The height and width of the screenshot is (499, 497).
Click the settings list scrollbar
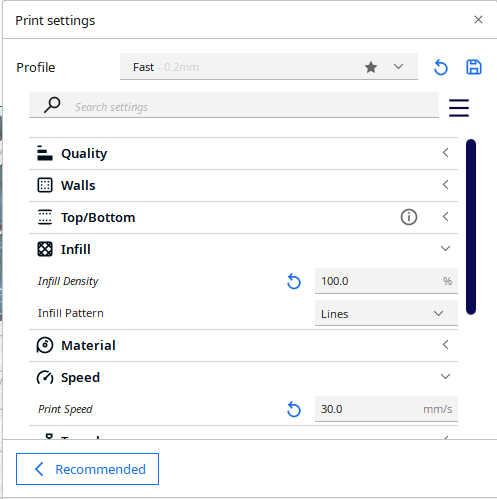[471, 227]
